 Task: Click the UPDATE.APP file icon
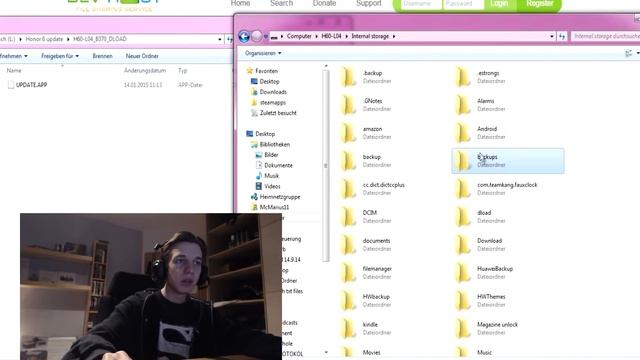pos(11,84)
